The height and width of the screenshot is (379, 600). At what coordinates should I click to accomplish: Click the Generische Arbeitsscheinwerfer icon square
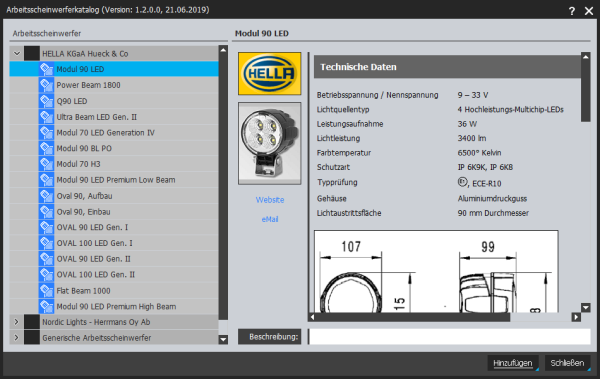coord(32,338)
